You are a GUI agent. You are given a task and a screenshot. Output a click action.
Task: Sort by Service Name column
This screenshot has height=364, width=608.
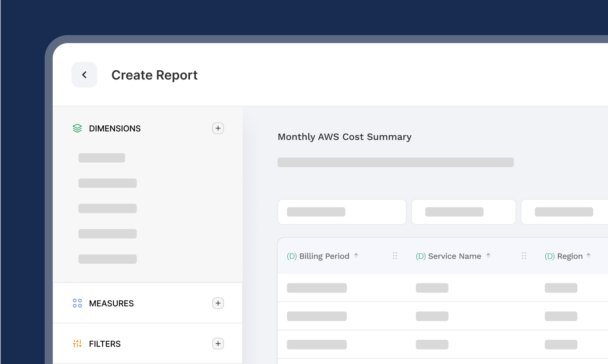point(488,256)
